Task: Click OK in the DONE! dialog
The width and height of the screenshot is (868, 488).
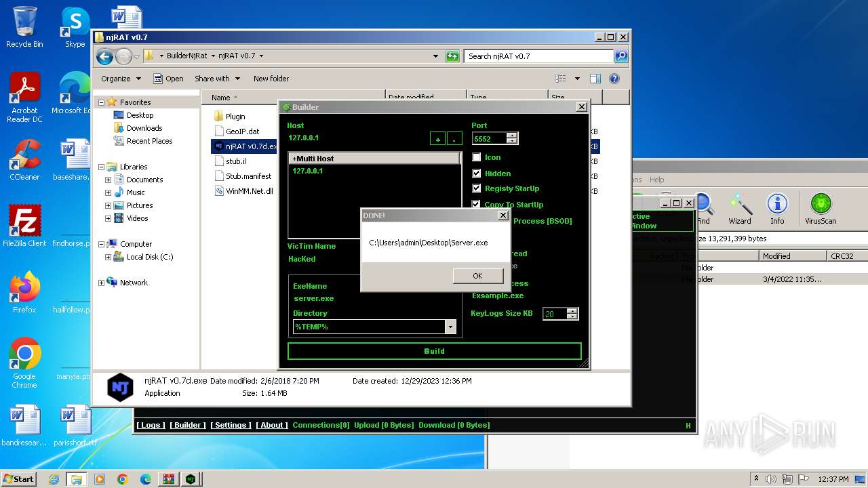Action: pyautogui.click(x=477, y=276)
